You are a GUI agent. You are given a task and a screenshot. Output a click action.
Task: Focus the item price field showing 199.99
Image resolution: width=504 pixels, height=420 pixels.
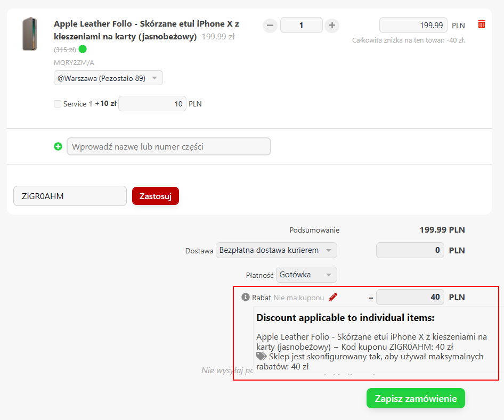tap(413, 26)
